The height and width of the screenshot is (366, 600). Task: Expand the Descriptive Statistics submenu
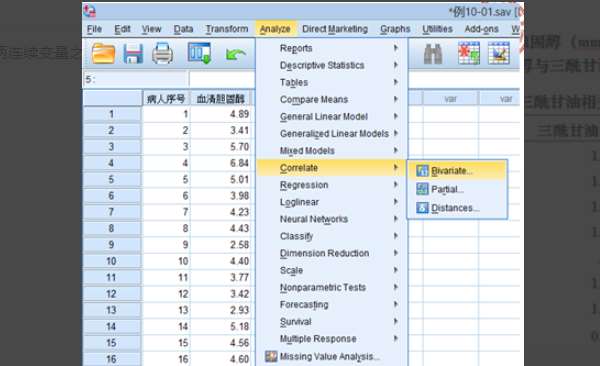331,65
